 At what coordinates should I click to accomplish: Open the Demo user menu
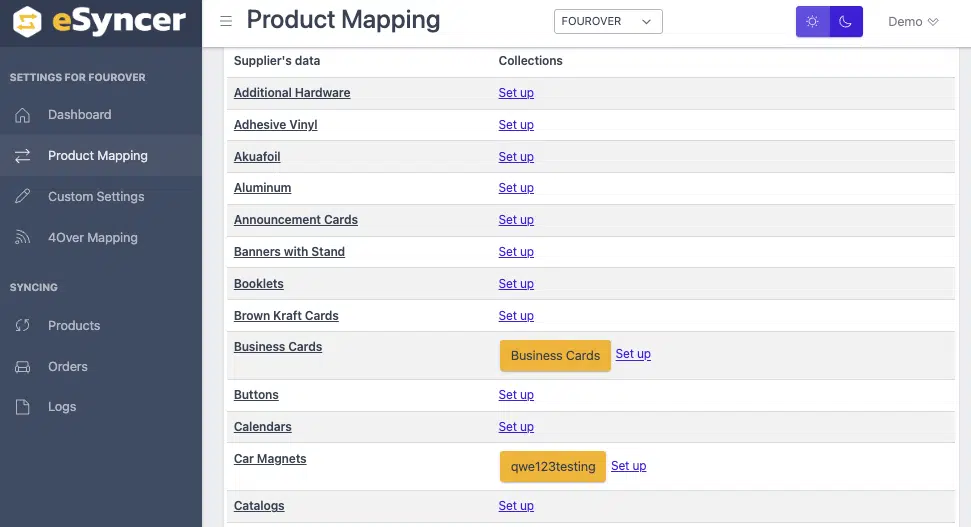tap(913, 22)
